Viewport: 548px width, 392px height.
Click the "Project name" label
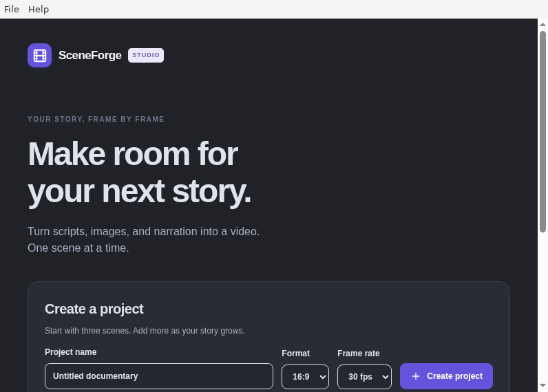[71, 352]
